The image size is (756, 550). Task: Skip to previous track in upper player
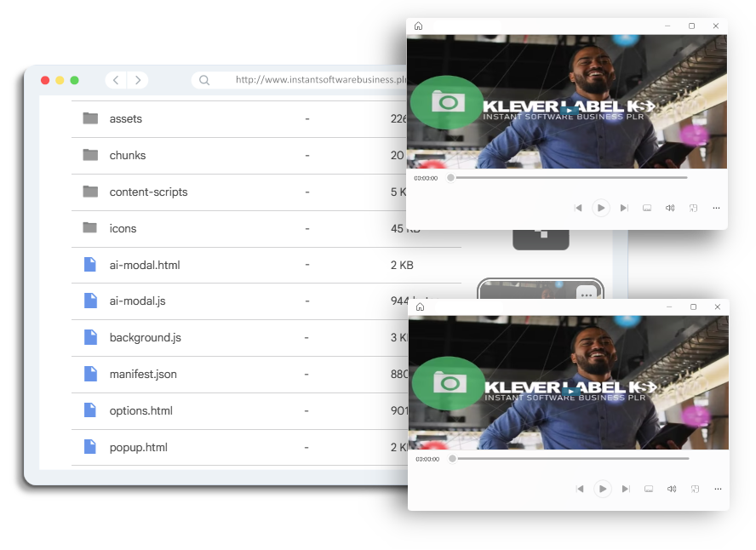tap(578, 208)
